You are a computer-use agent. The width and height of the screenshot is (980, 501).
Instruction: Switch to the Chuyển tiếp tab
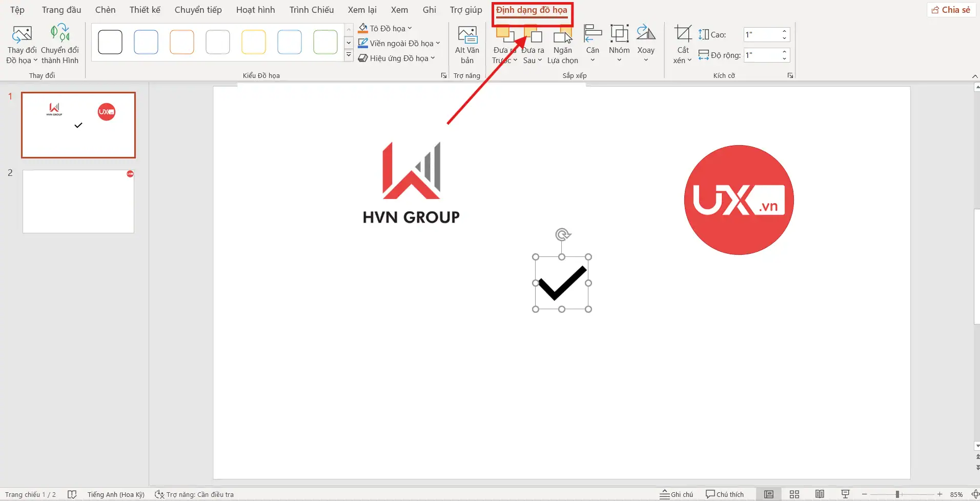pyautogui.click(x=198, y=10)
